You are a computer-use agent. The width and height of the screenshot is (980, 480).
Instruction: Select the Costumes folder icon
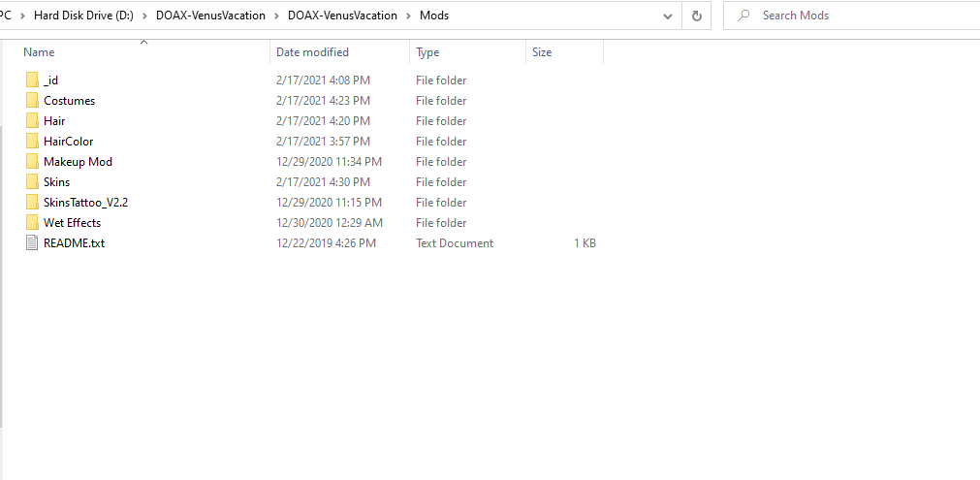[33, 101]
